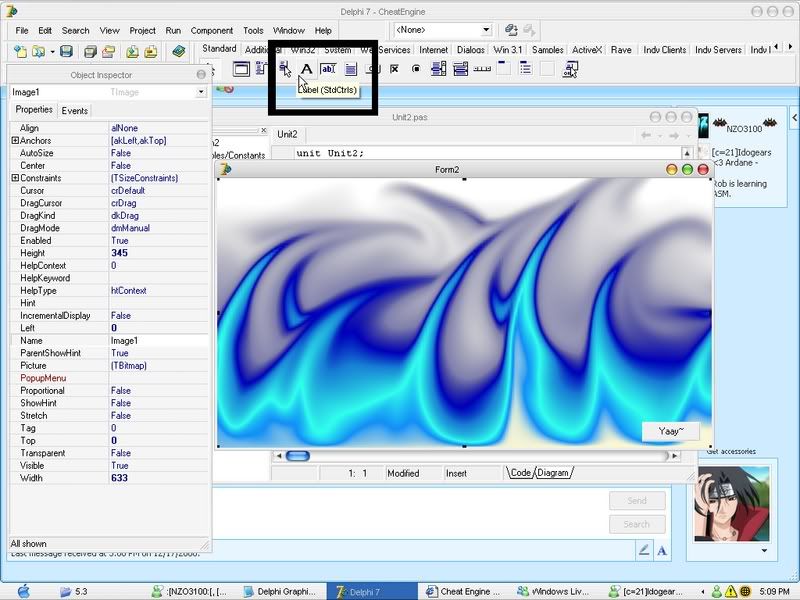Viewport: 800px width, 600px height.
Task: Open the Image1 object selector dropdown
Action: click(x=201, y=92)
